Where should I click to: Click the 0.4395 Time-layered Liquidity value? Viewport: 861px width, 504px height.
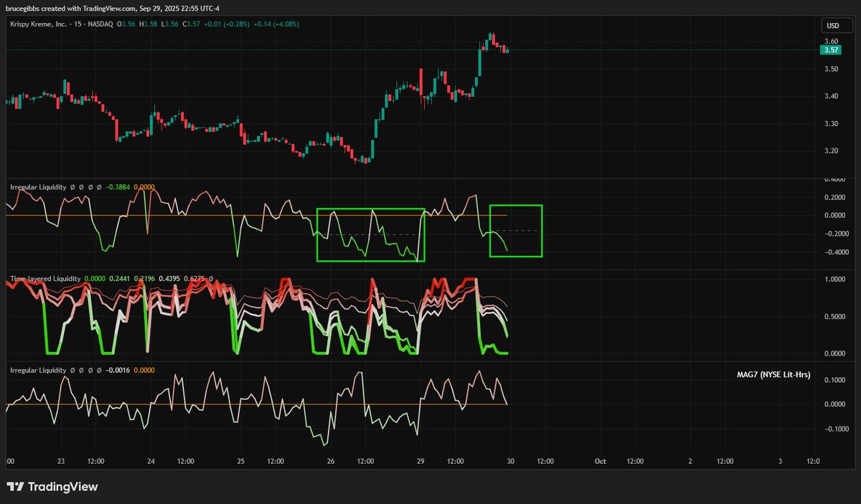[171, 277]
